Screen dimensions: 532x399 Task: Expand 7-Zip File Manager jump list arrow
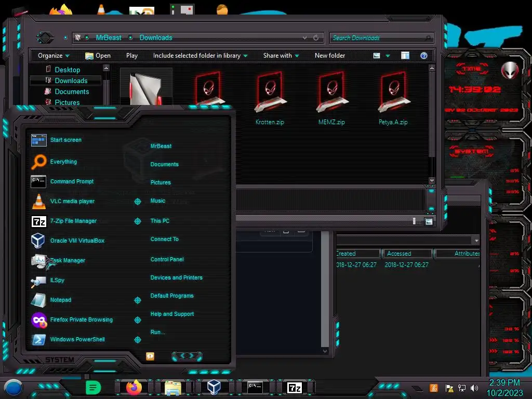[x=137, y=221]
